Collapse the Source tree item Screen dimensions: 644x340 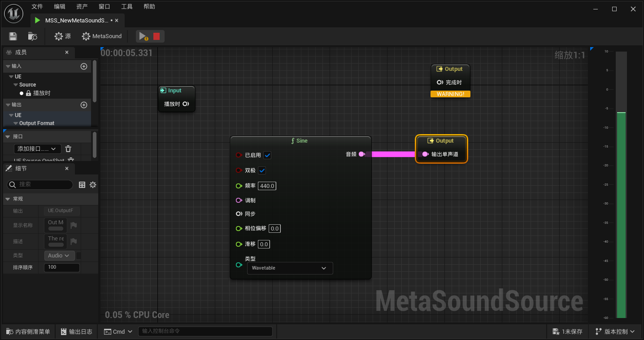(16, 85)
